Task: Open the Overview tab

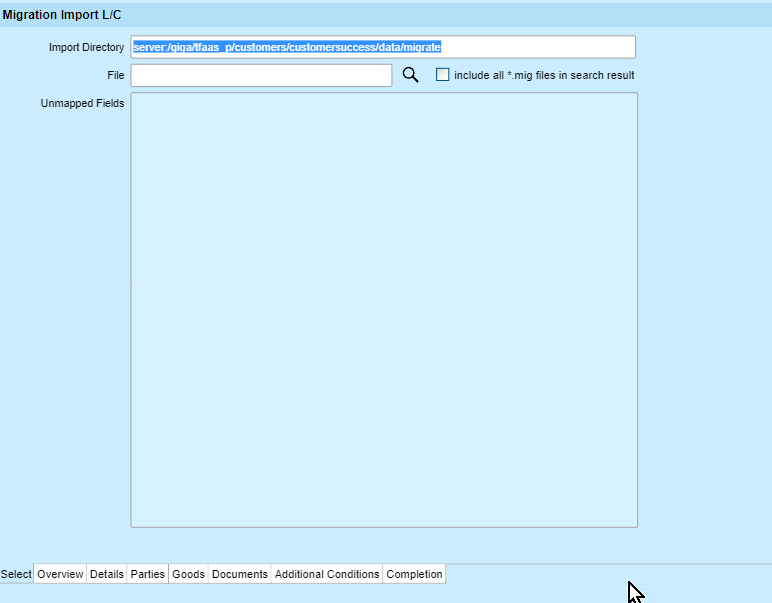Action: [60, 574]
